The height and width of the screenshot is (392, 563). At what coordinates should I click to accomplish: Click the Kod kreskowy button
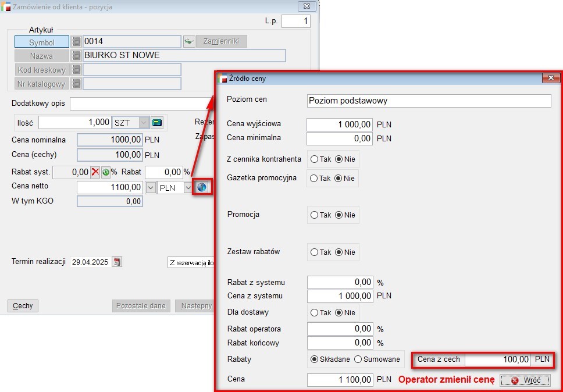pos(42,70)
